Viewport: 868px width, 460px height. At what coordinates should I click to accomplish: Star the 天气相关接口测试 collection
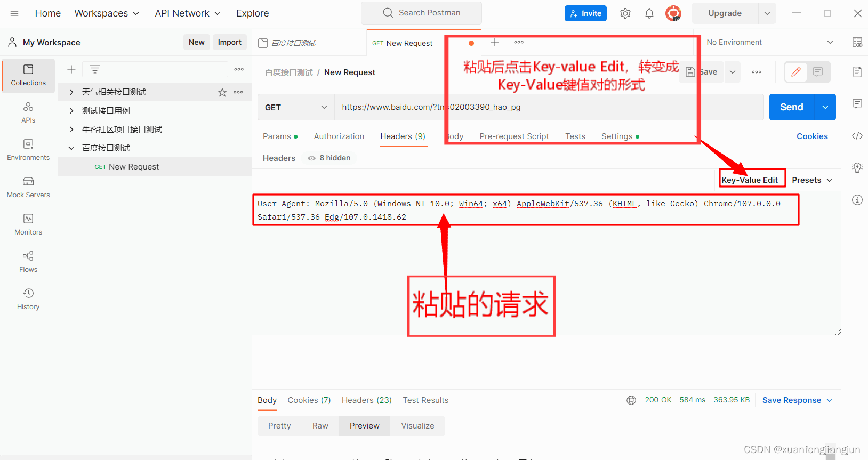click(222, 92)
